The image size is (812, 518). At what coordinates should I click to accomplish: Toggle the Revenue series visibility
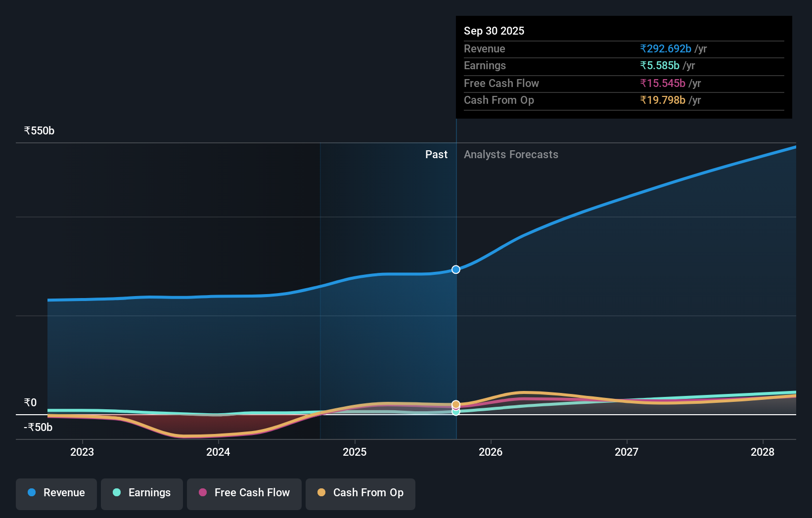[x=56, y=493]
